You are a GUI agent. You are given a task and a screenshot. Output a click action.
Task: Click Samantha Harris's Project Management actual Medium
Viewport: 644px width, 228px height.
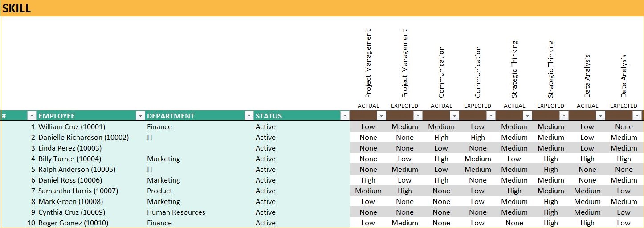pos(368,191)
